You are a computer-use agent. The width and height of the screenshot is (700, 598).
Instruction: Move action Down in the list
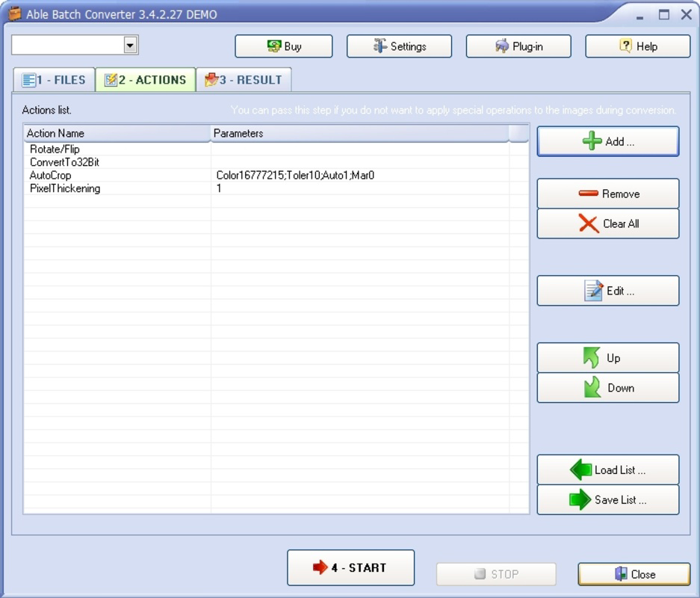(607, 388)
